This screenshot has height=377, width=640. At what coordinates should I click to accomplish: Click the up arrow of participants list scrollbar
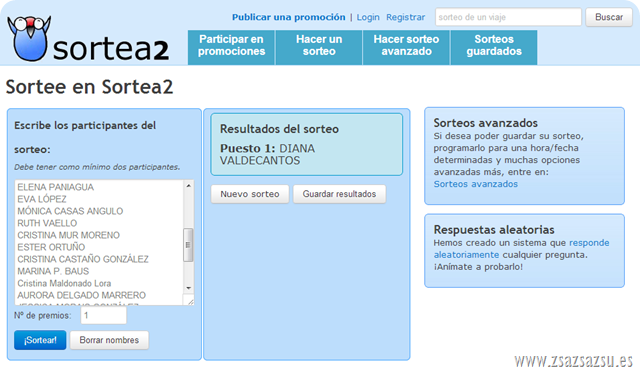(188, 186)
